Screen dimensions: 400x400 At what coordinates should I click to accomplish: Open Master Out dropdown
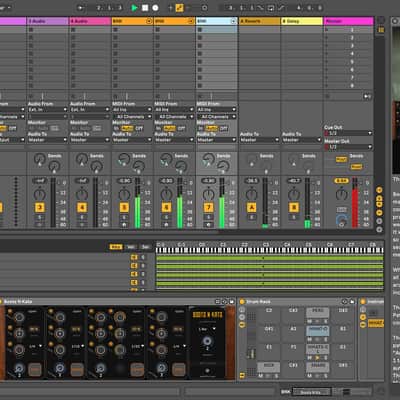[x=348, y=147]
